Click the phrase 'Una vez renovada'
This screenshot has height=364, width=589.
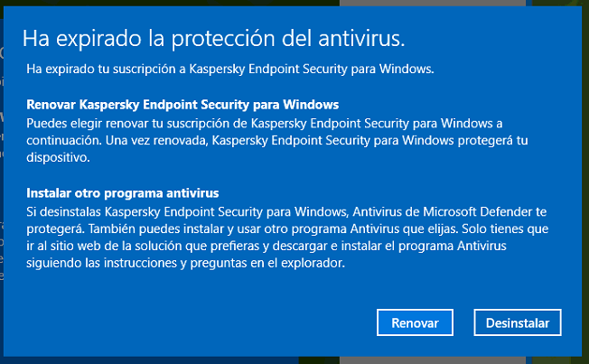pos(160,139)
